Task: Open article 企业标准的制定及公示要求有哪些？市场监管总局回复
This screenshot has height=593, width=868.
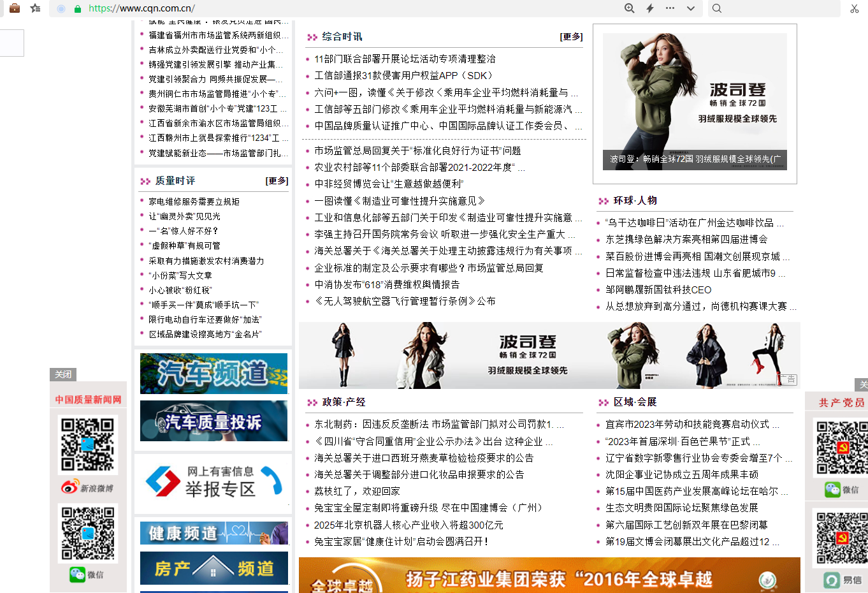Action: tap(428, 268)
